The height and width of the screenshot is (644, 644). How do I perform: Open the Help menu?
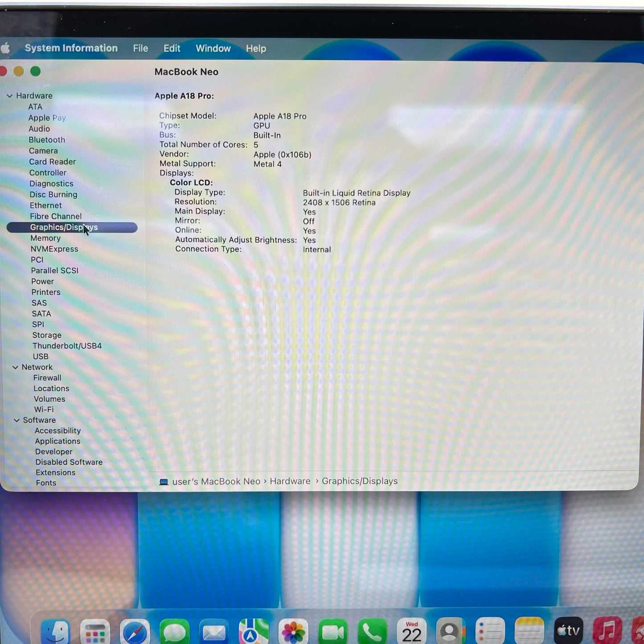tap(256, 48)
